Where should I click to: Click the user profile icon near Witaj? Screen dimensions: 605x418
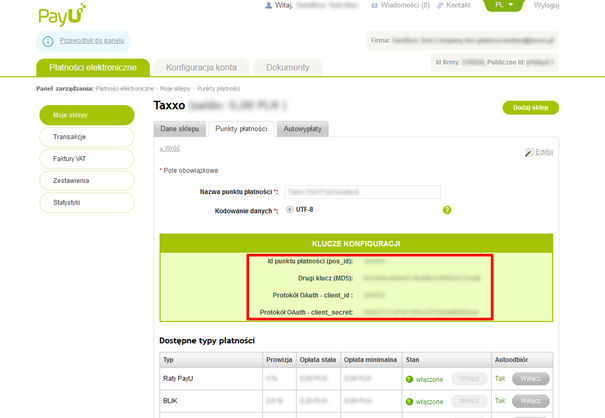268,5
